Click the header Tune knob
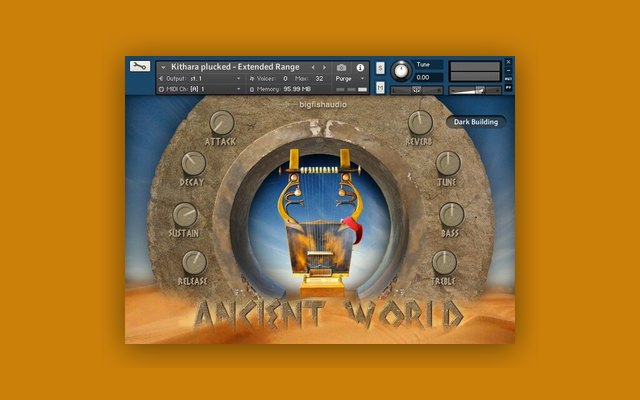Image resolution: width=640 pixels, height=400 pixels. coord(401,71)
